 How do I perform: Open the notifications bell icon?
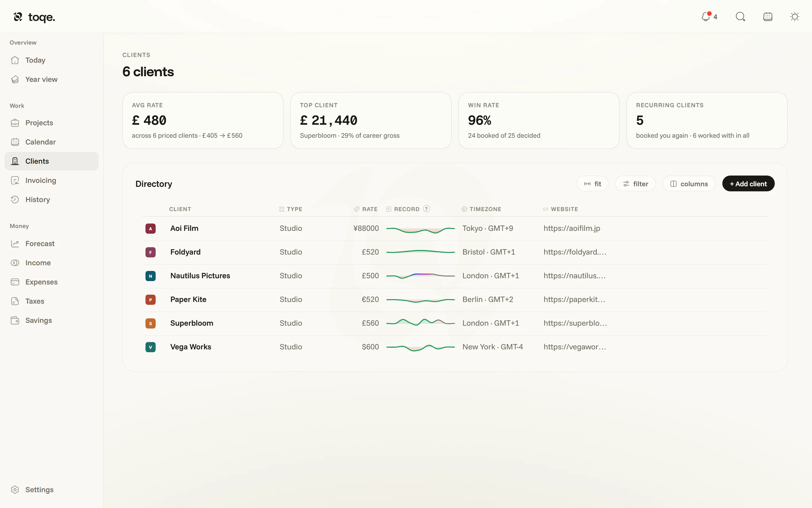pyautogui.click(x=706, y=16)
